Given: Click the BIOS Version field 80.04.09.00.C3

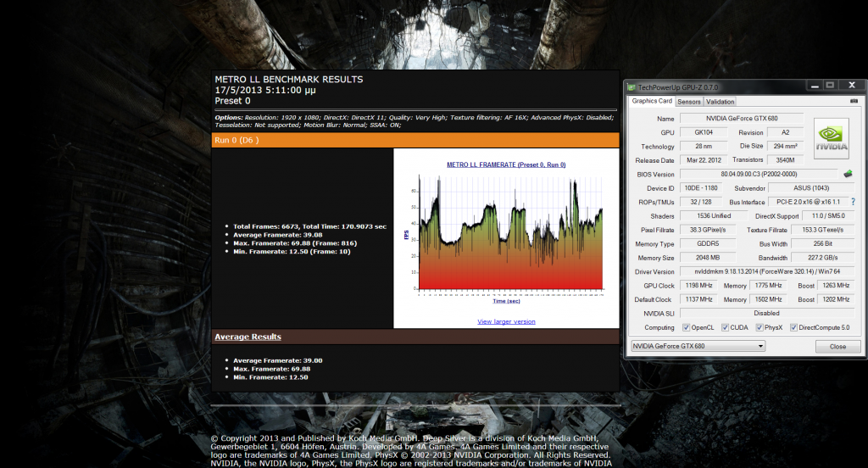Looking at the screenshot, I should 759,174.
